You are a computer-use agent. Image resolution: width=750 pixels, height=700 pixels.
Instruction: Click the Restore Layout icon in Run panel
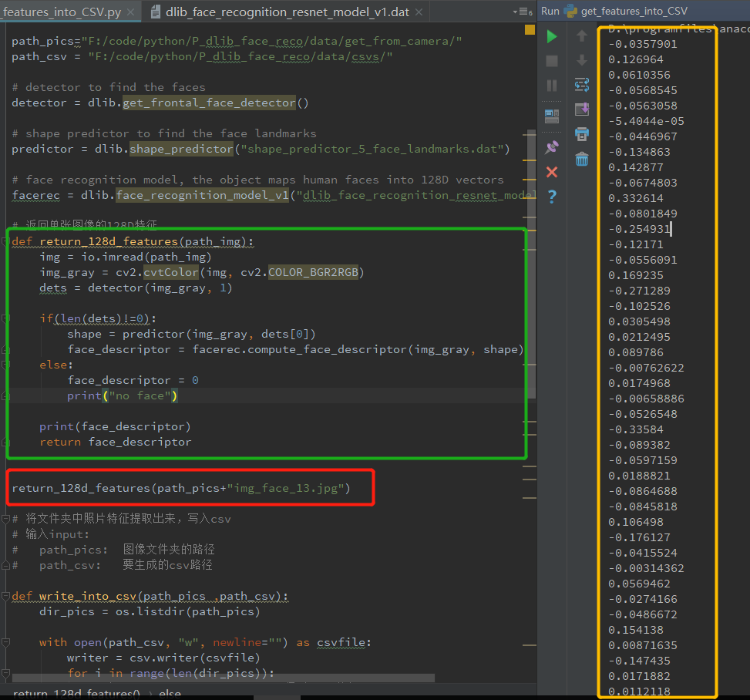tap(551, 116)
